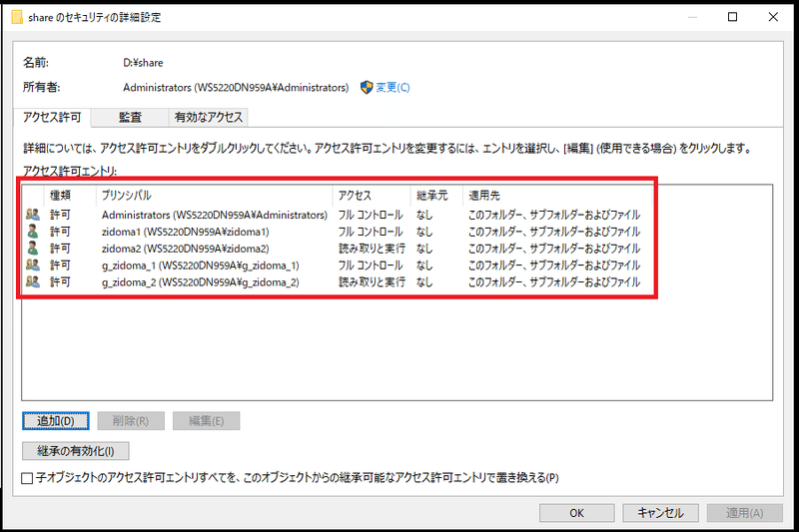799x532 pixels.
Task: Sort by the アクセス column header
Action: pyautogui.click(x=372, y=196)
